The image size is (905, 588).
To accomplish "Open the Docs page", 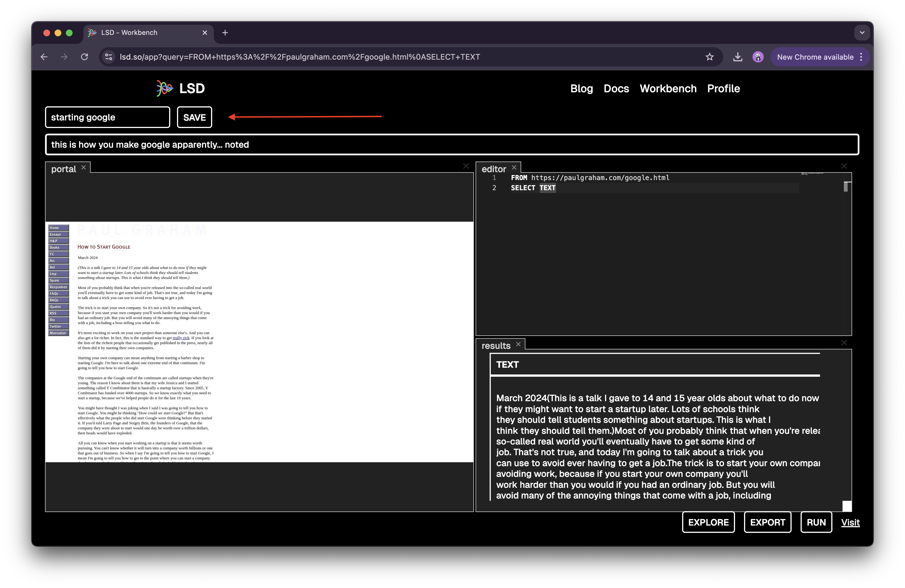I will click(x=616, y=89).
